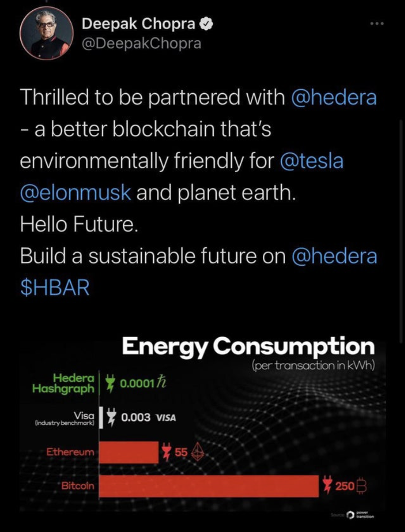Click the Power Transition source logo
405x532 pixels.
(360, 515)
